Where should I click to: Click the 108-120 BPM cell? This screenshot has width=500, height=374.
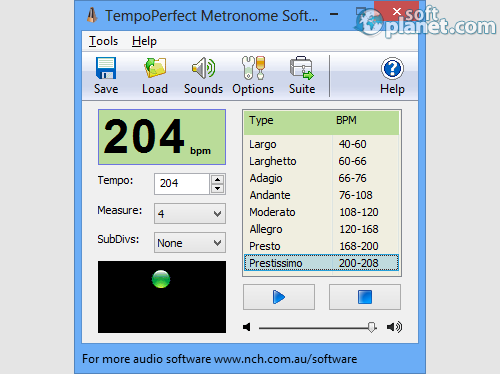pos(359,212)
